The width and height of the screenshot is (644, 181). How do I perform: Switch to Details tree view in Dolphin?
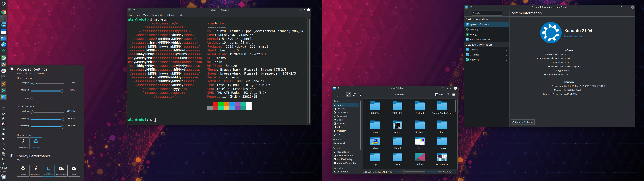coord(360,95)
